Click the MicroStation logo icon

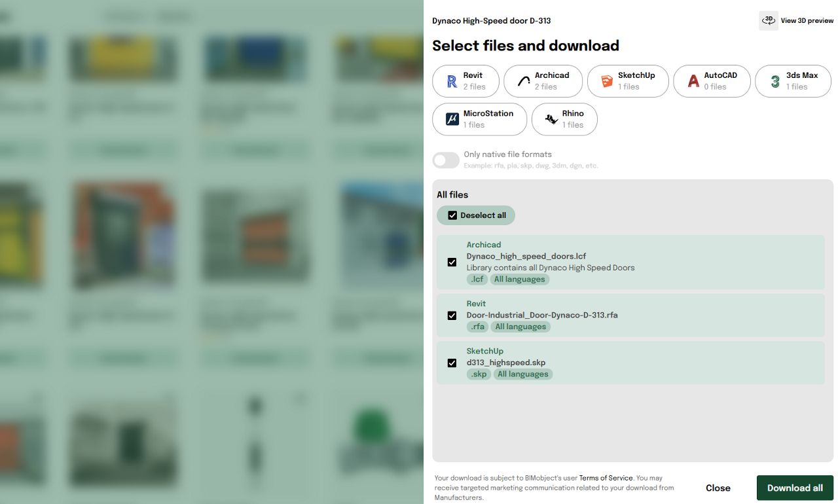(x=452, y=119)
